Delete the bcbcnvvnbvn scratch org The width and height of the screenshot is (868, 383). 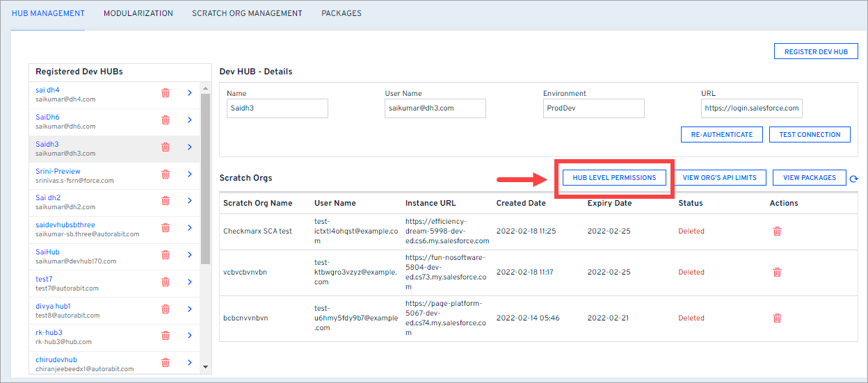(777, 318)
